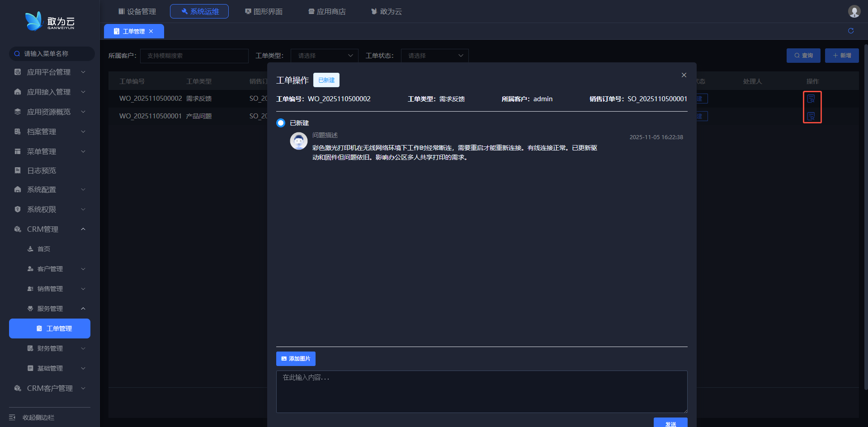
Task: Expand the 销售管理 submenu chevron
Action: 83,289
